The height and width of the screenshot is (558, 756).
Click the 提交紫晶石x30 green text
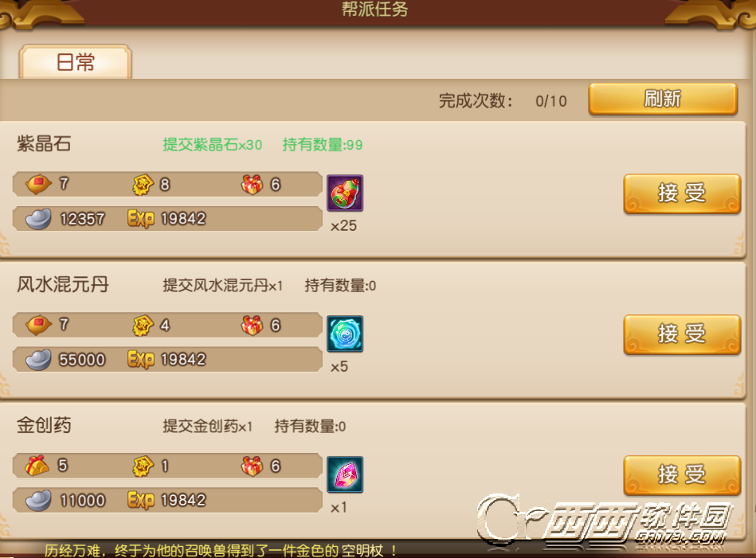[x=213, y=145]
